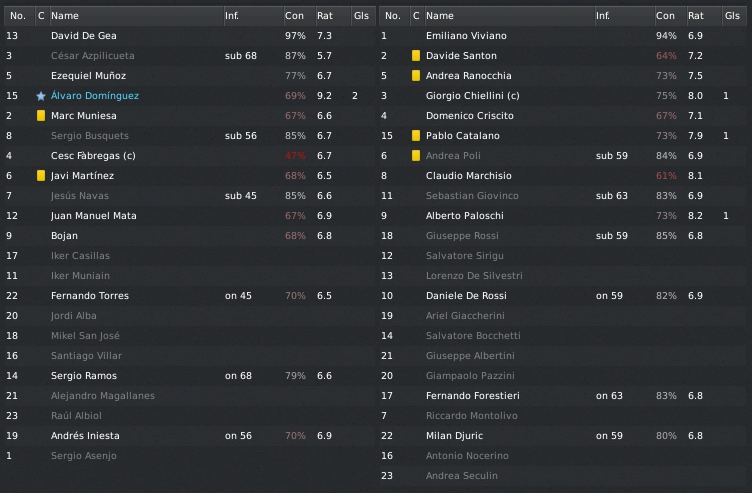Sort right table by Con column header
The height and width of the screenshot is (493, 752).
click(x=665, y=16)
